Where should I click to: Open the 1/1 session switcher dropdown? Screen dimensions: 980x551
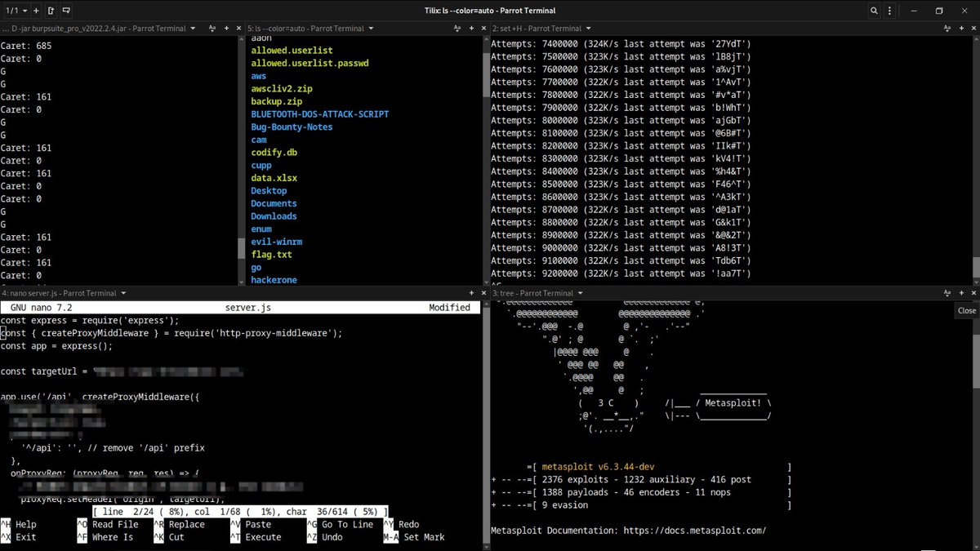[17, 11]
